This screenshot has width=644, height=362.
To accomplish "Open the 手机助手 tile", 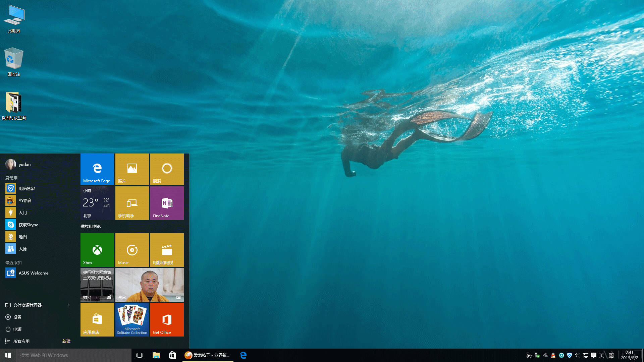I will pos(132,203).
